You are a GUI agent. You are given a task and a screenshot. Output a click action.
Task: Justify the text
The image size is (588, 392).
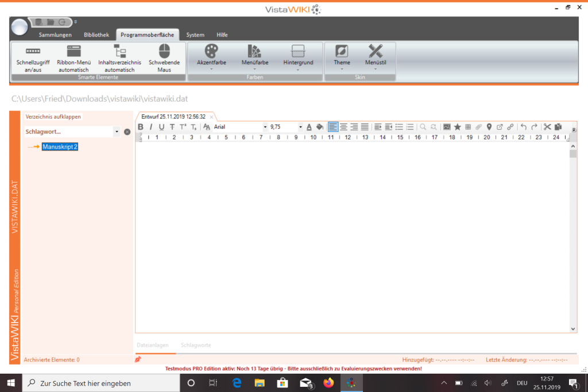pos(365,127)
